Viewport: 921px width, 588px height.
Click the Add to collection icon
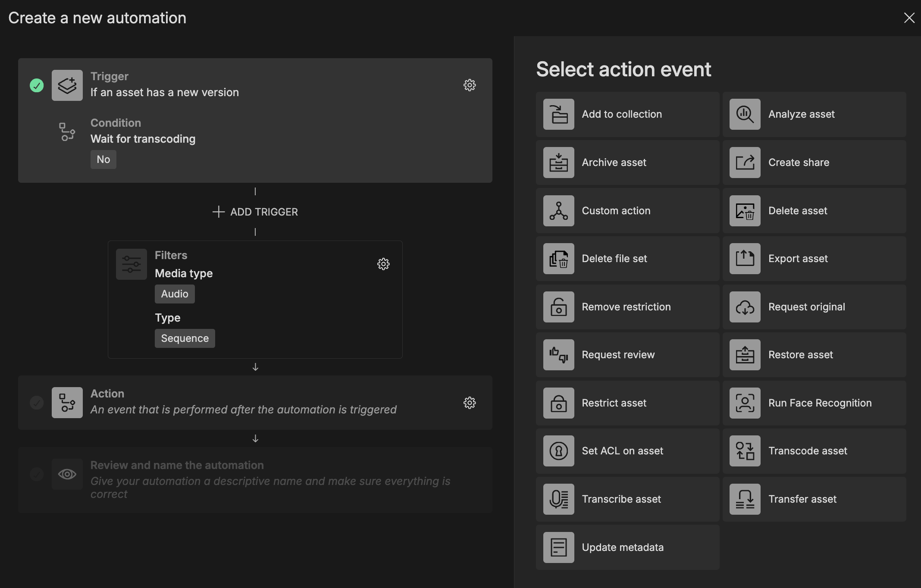click(558, 114)
